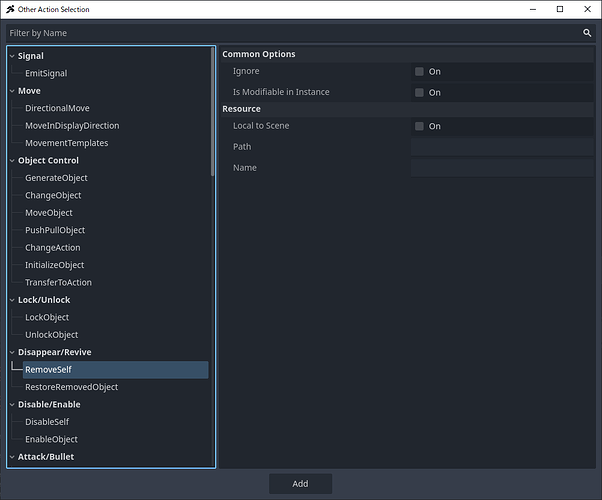Click the app icon in title bar
This screenshot has width=602, height=500.
click(10, 10)
